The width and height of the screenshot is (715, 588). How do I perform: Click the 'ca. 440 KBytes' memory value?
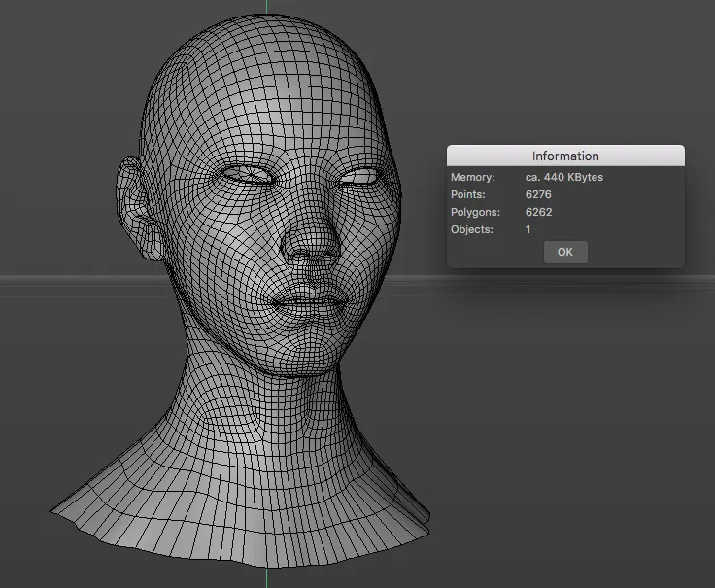tap(563, 177)
